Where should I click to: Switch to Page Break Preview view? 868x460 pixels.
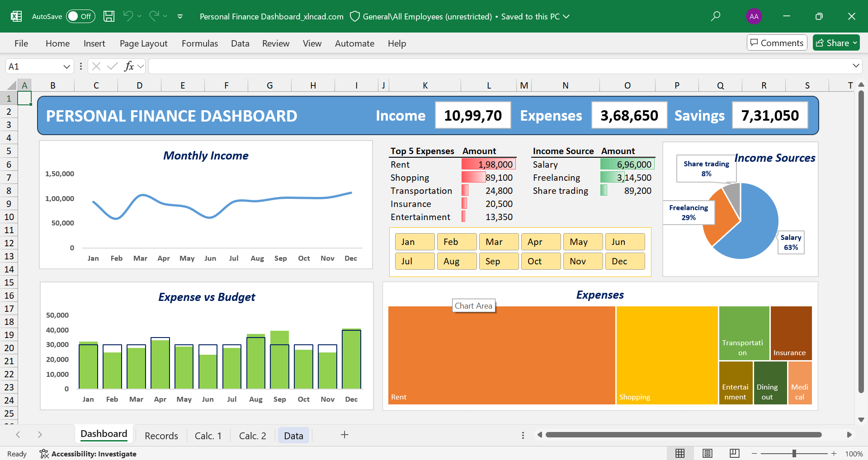(735, 453)
